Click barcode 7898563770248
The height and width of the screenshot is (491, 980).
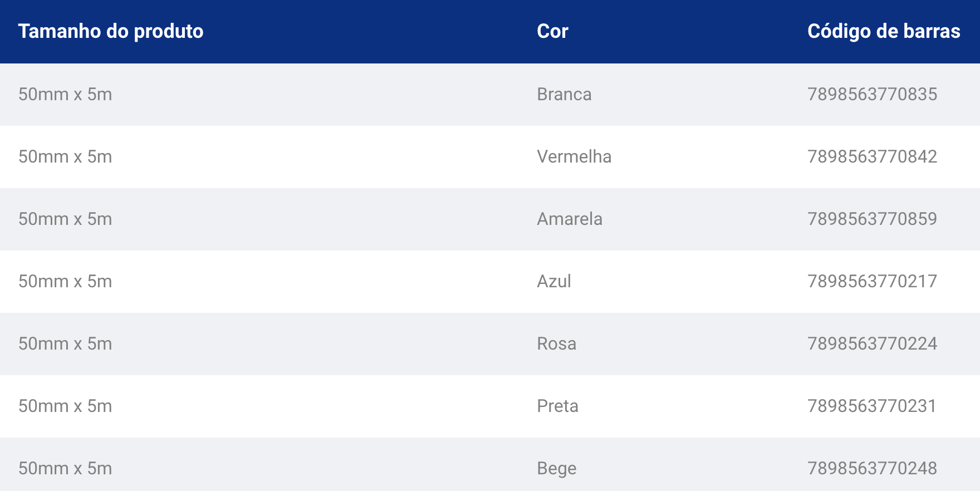pyautogui.click(x=872, y=468)
